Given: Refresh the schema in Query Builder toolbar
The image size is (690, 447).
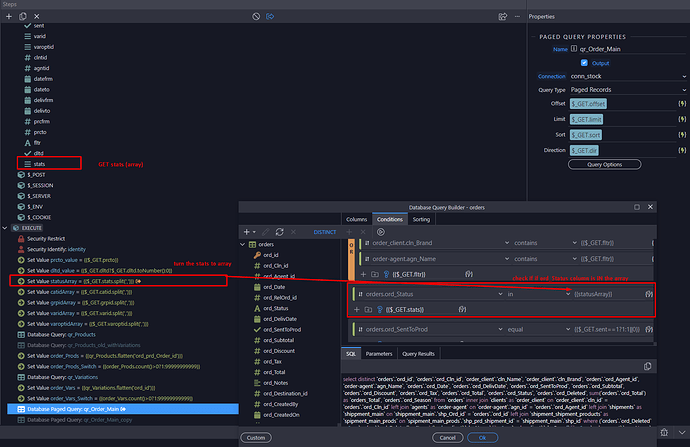Looking at the screenshot, I should (x=279, y=232).
